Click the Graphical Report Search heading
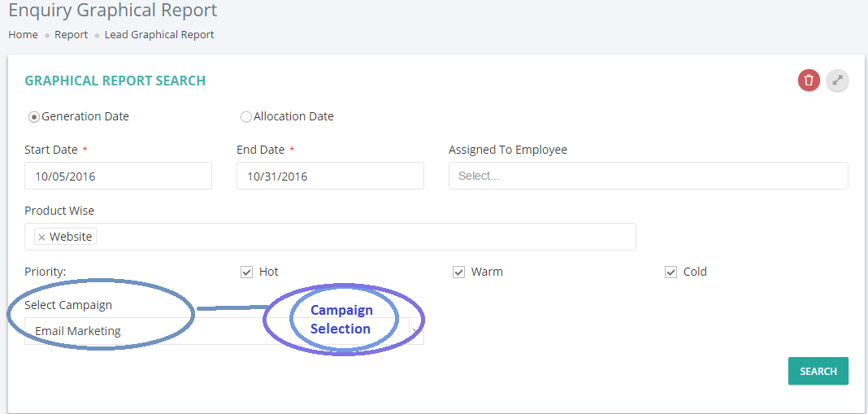 point(115,81)
